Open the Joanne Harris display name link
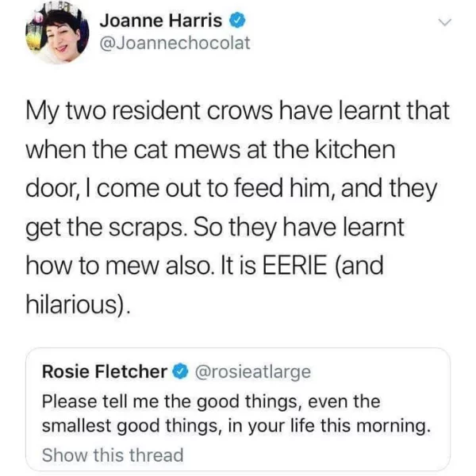Viewport: 476px width, 476px height. (160, 20)
